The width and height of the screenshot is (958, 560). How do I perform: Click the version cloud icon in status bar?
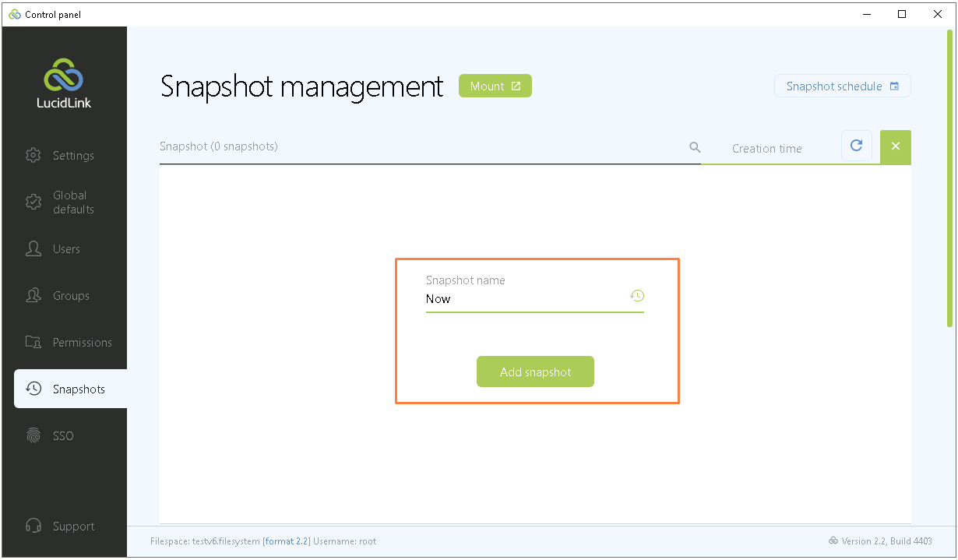[833, 541]
